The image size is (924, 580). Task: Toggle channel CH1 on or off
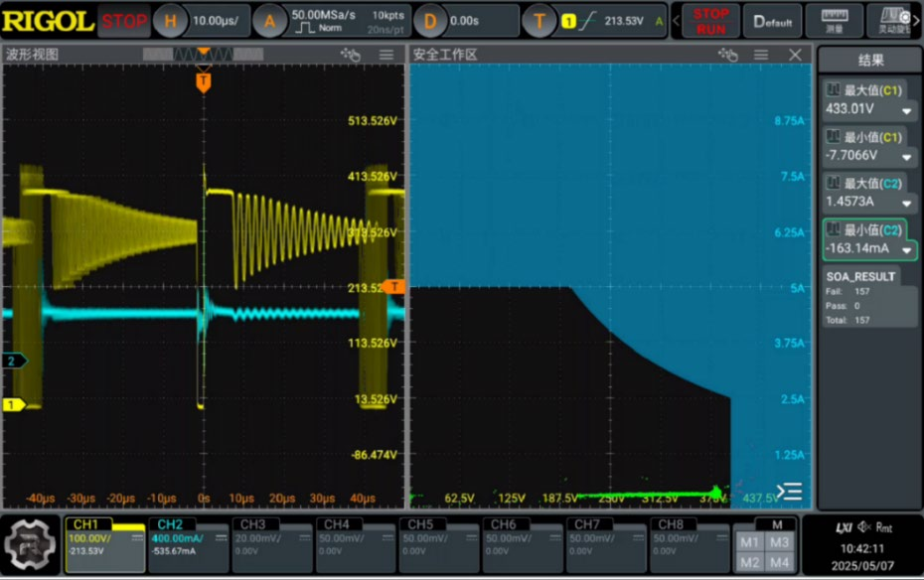click(x=105, y=544)
